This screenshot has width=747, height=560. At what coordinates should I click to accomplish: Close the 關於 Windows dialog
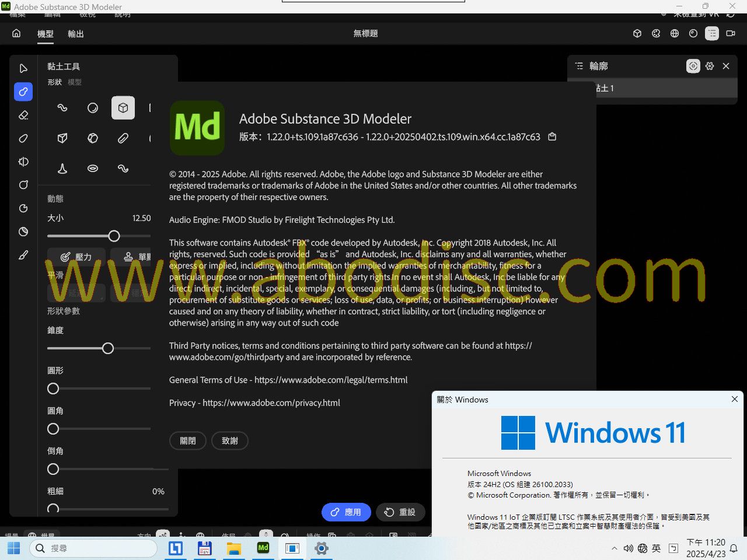click(734, 399)
